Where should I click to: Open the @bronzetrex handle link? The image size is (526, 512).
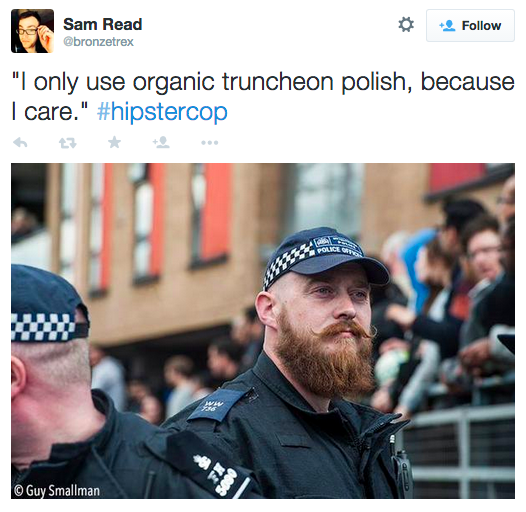(98, 42)
